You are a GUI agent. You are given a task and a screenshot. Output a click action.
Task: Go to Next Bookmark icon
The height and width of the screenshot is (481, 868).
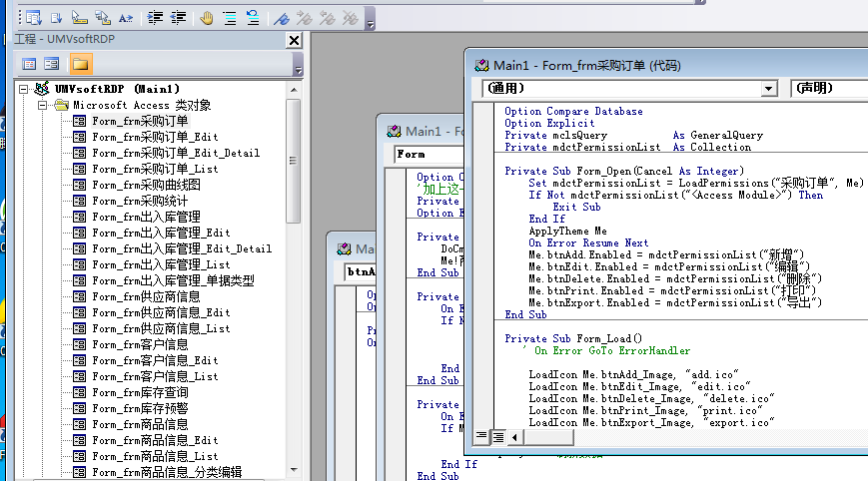point(304,18)
